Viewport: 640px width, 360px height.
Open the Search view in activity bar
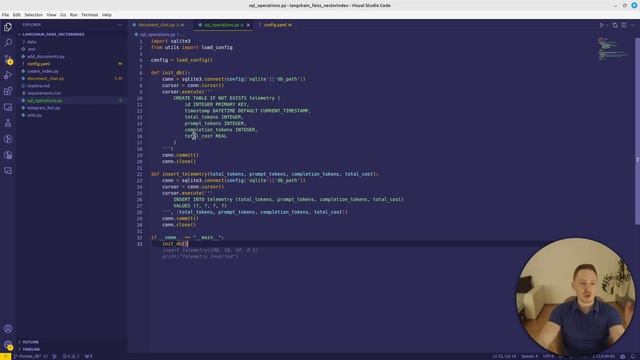pos(8,43)
